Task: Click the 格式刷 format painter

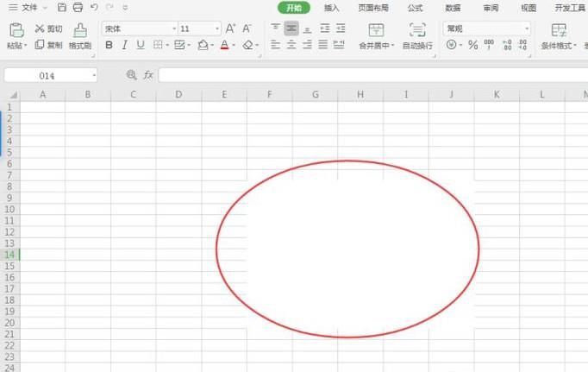Action: pos(80,36)
